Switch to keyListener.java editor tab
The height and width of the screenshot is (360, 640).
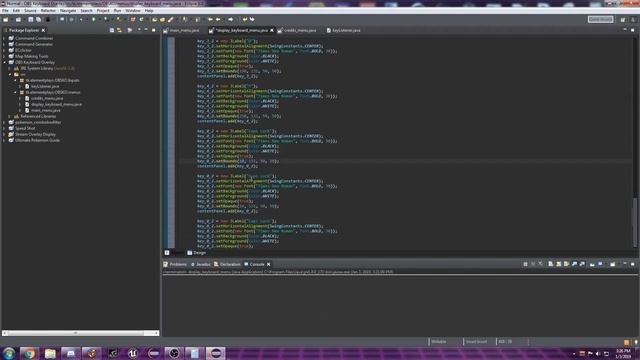[344, 31]
